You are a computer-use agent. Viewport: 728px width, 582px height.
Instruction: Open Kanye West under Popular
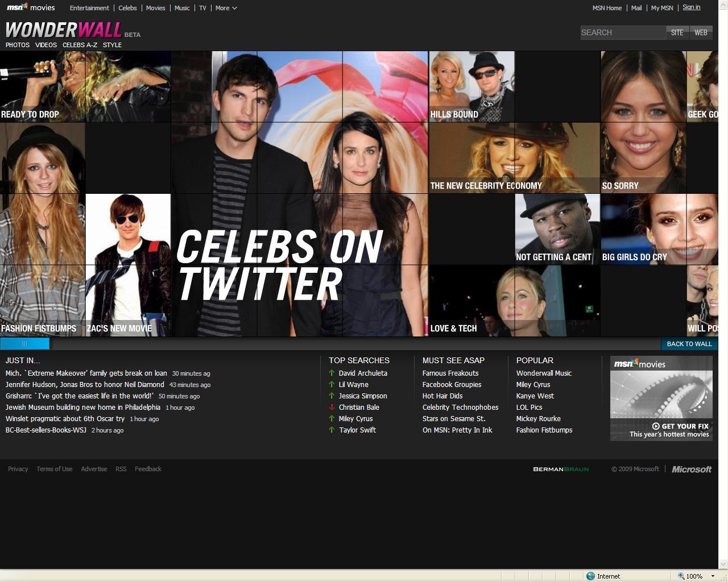click(535, 396)
